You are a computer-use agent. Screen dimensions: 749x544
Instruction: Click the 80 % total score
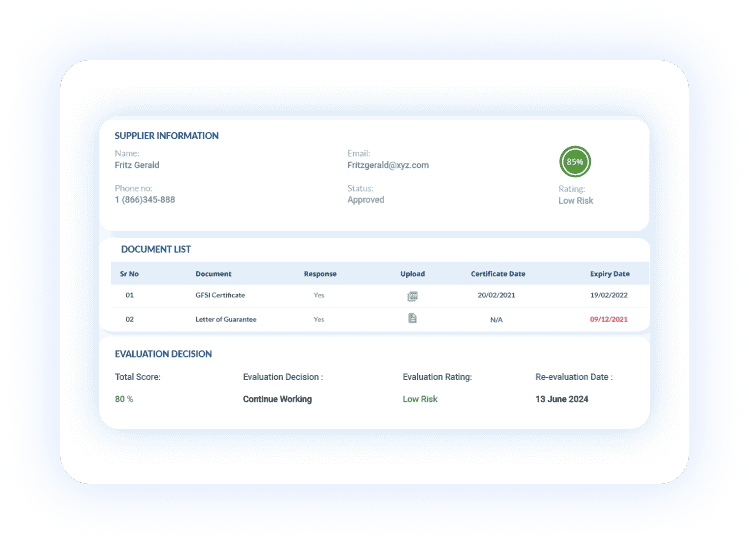(124, 399)
